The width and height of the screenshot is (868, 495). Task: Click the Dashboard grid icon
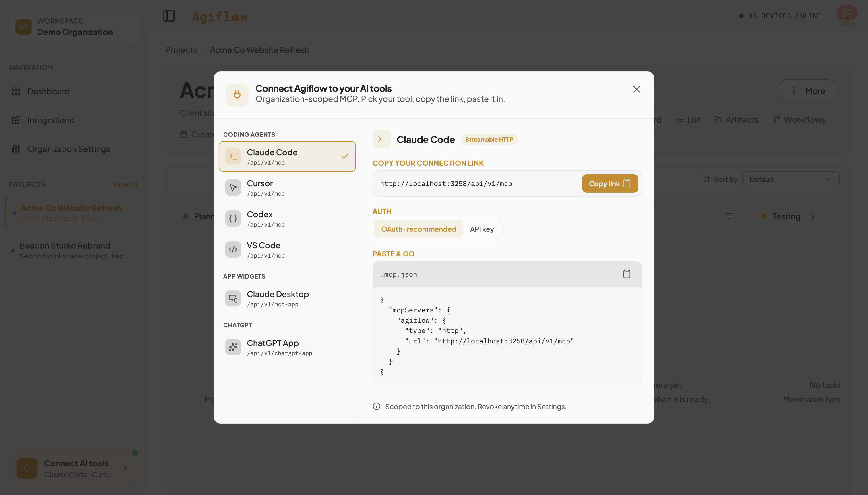click(x=16, y=92)
